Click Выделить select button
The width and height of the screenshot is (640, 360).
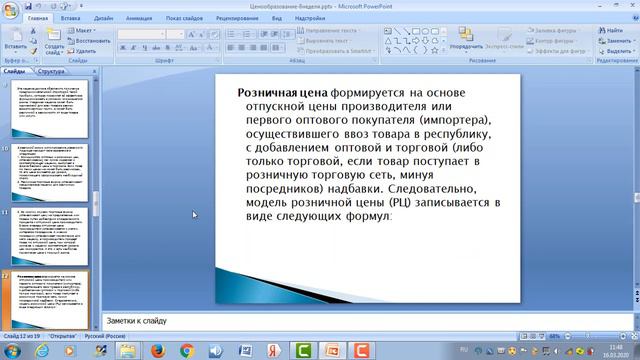tap(616, 51)
